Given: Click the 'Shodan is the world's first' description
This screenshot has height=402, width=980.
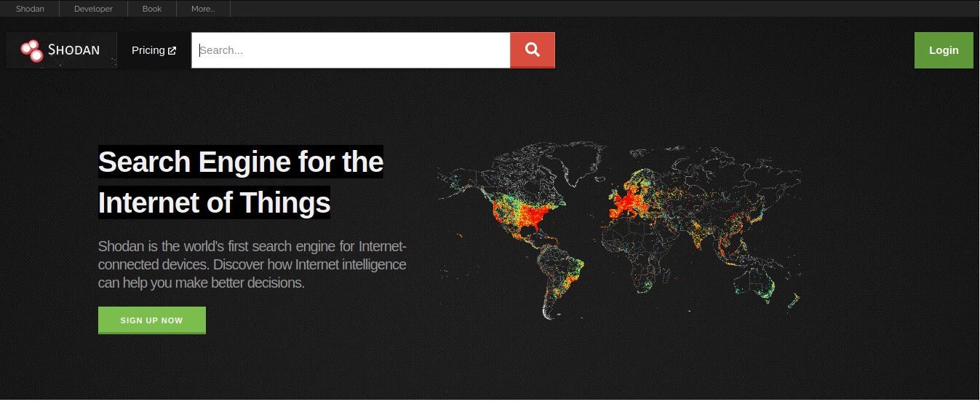Looking at the screenshot, I should (x=252, y=264).
